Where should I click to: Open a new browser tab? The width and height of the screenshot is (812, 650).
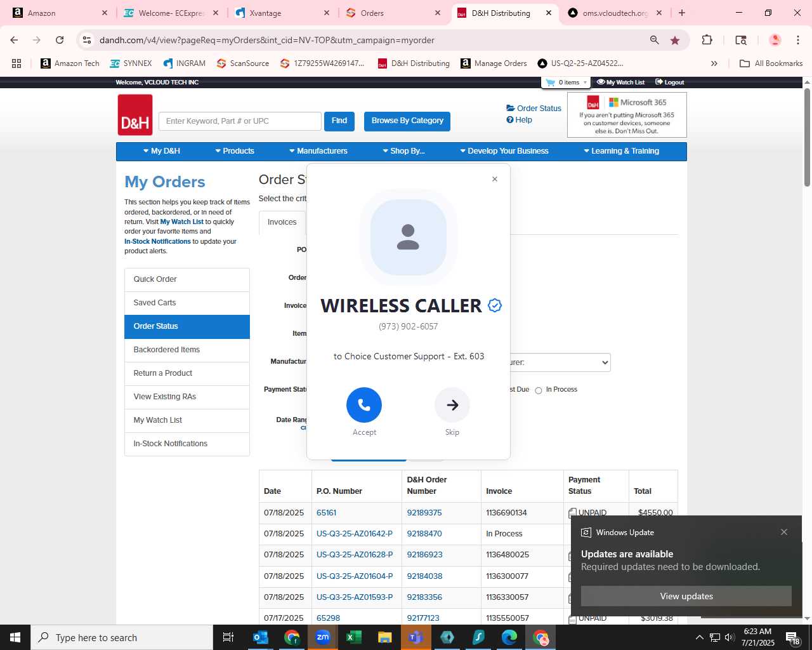pos(682,13)
